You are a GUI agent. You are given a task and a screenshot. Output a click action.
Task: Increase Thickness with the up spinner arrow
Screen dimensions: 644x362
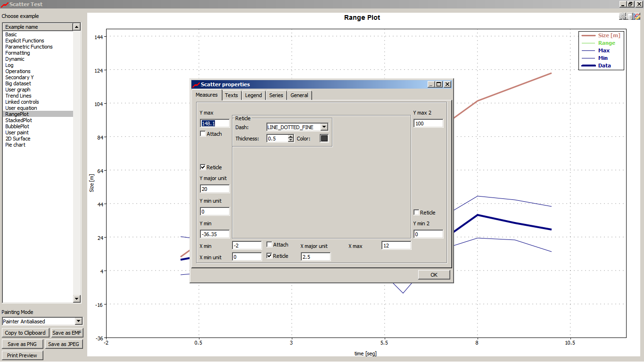click(x=291, y=137)
